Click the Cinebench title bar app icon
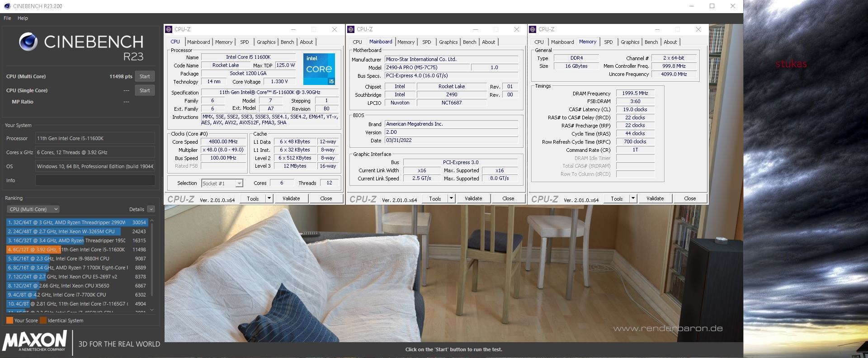 [7, 6]
